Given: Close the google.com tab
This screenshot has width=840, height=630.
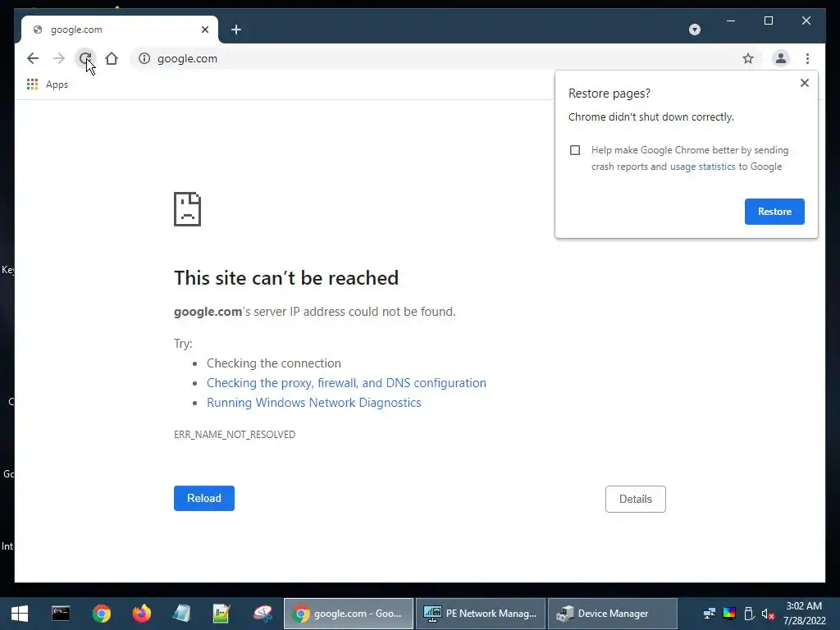Looking at the screenshot, I should [204, 30].
